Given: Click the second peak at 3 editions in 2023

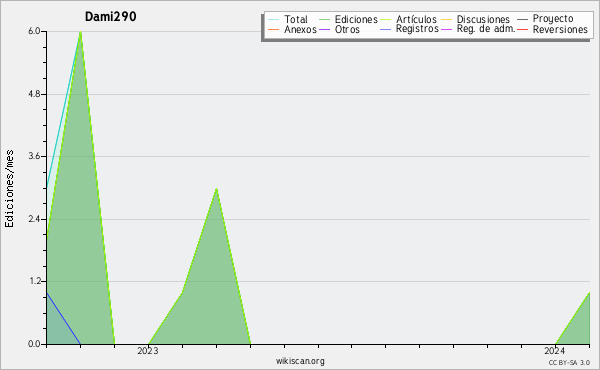Looking at the screenshot, I should (x=217, y=189).
